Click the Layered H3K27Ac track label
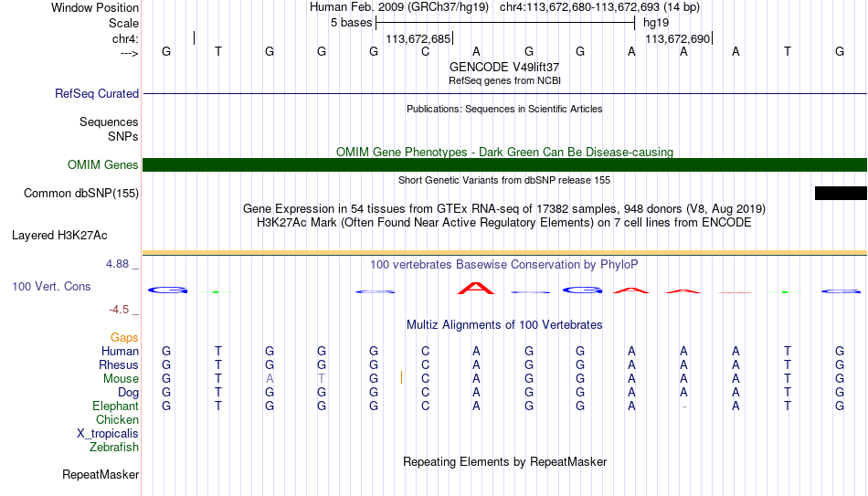The height and width of the screenshot is (496, 868). 59,236
